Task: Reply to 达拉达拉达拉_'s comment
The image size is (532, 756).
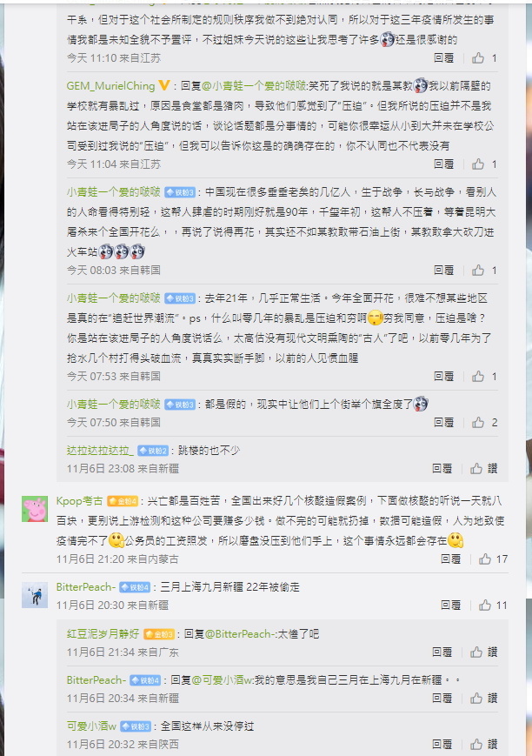Action: click(442, 468)
